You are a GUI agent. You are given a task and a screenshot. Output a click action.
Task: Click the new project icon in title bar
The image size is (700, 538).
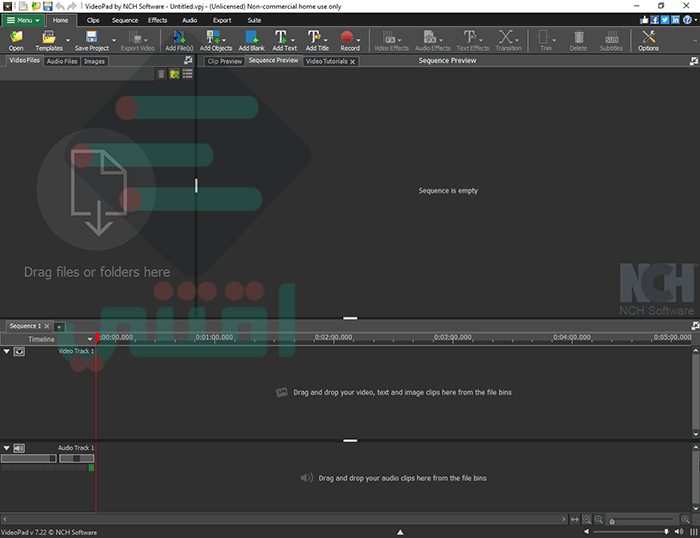(24, 6)
